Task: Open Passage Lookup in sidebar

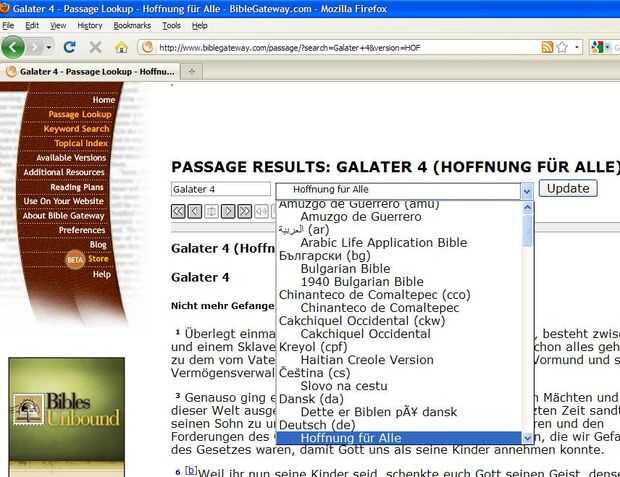Action: [80, 114]
